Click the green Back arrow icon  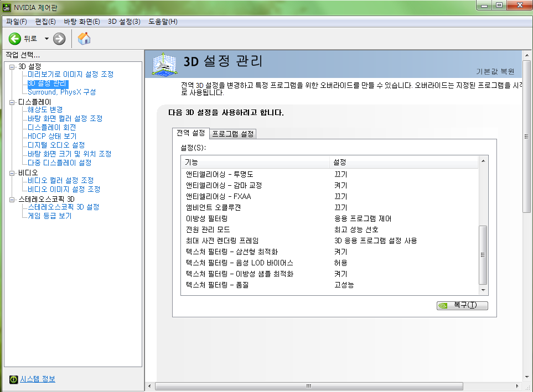click(x=14, y=39)
